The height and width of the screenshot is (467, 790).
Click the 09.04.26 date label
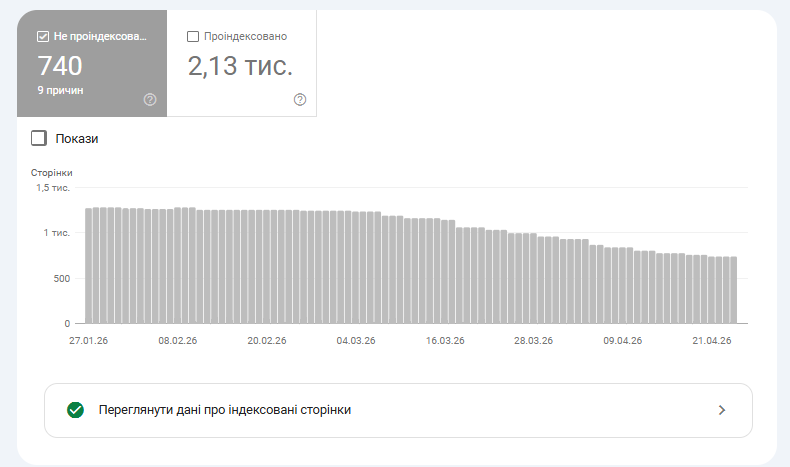tap(623, 341)
